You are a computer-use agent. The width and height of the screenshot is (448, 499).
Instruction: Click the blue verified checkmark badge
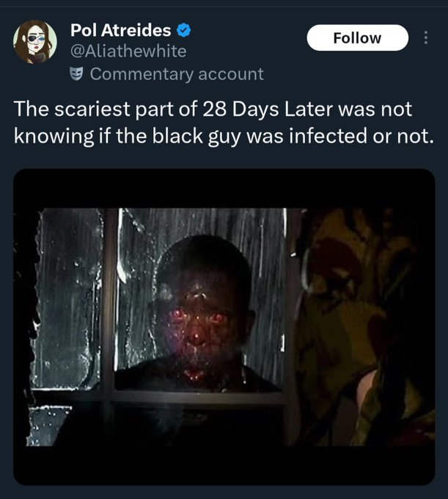click(185, 30)
